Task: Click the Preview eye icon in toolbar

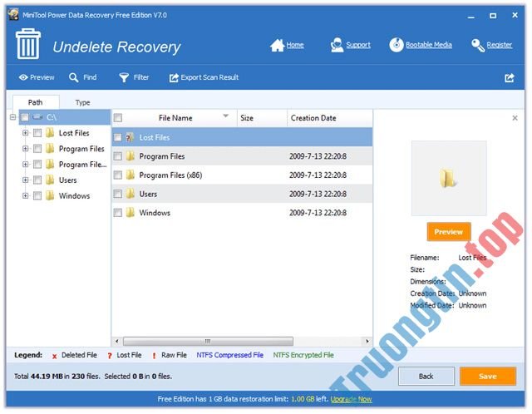Action: click(x=23, y=77)
